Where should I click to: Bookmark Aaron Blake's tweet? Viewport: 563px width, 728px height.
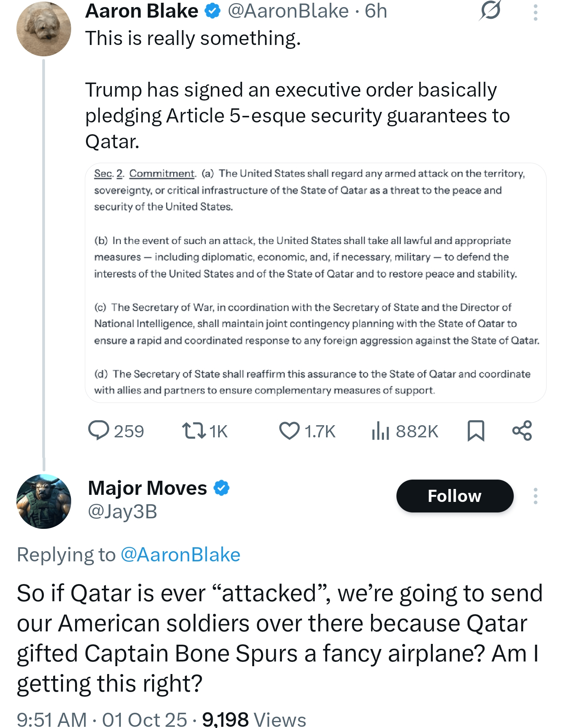pos(476,431)
